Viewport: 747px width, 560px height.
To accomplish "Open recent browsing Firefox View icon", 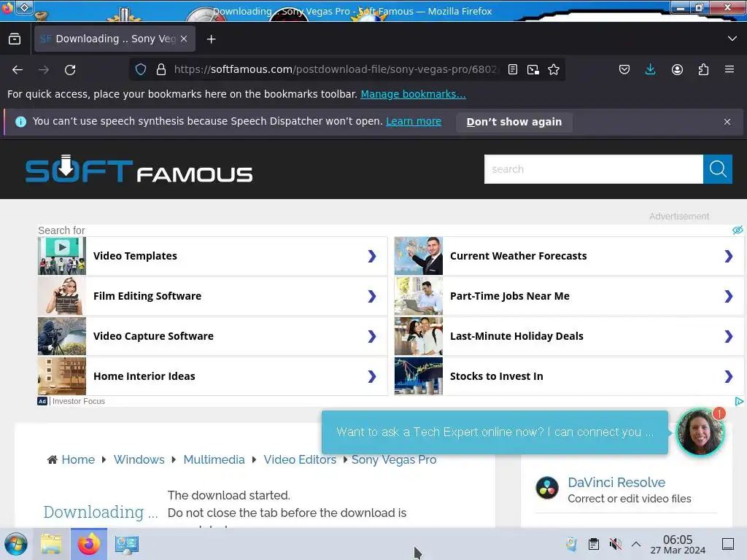I will pos(15,39).
